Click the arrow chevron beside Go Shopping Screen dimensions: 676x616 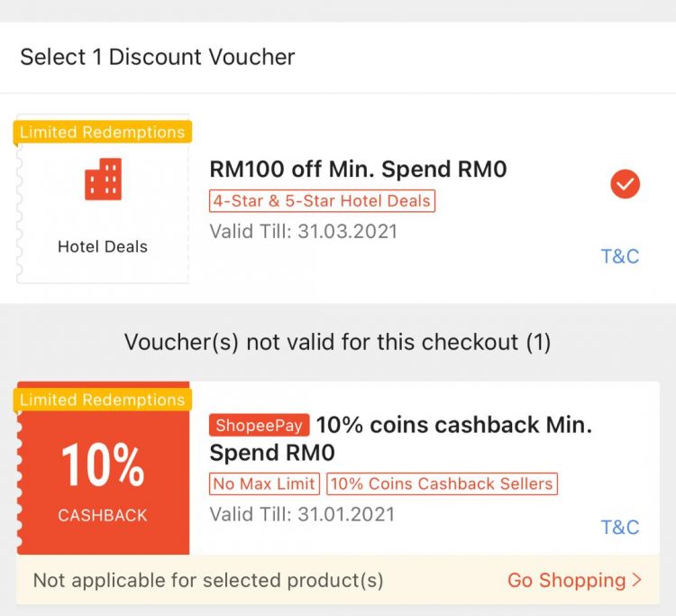click(637, 580)
